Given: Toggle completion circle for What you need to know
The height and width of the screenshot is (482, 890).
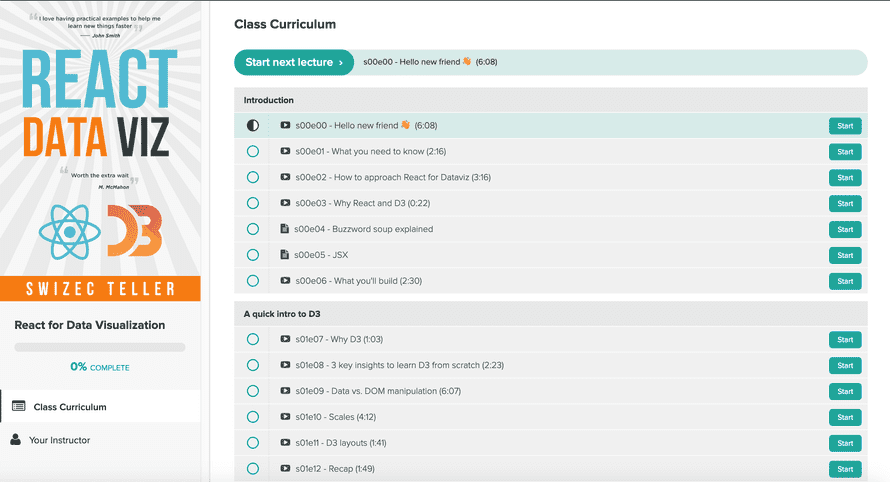Looking at the screenshot, I should tap(252, 151).
